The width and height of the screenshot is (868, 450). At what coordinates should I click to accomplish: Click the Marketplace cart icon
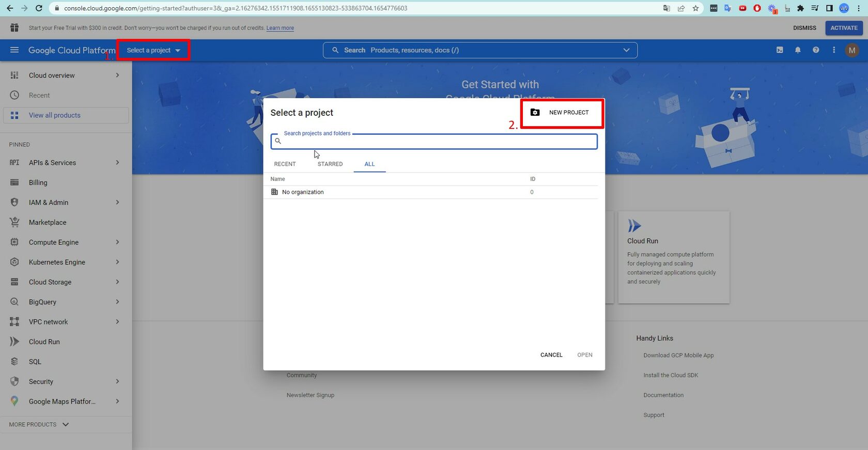(14, 222)
